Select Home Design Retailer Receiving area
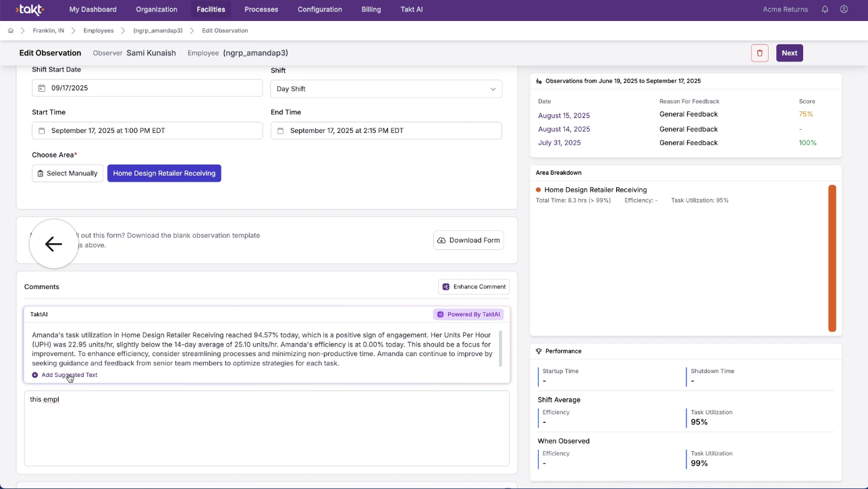This screenshot has height=489, width=868. (x=164, y=174)
